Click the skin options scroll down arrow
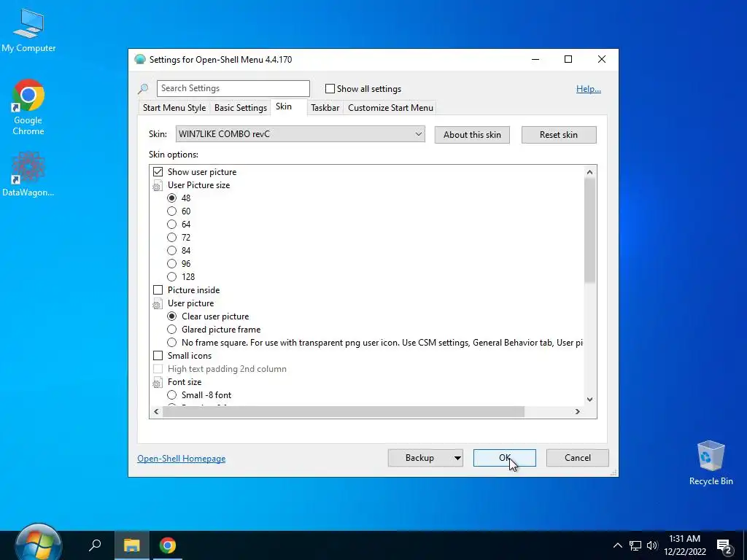Image resolution: width=747 pixels, height=560 pixels. click(589, 400)
